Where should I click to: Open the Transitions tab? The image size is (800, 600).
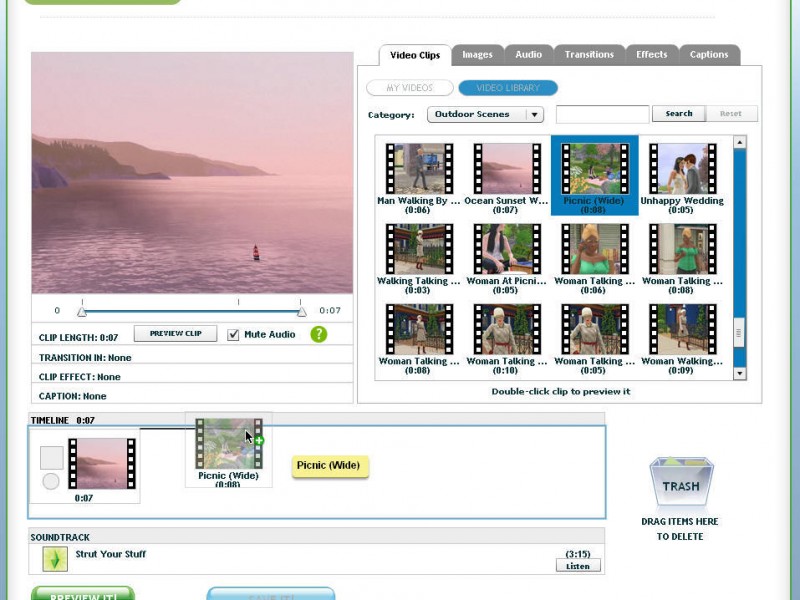[589, 55]
